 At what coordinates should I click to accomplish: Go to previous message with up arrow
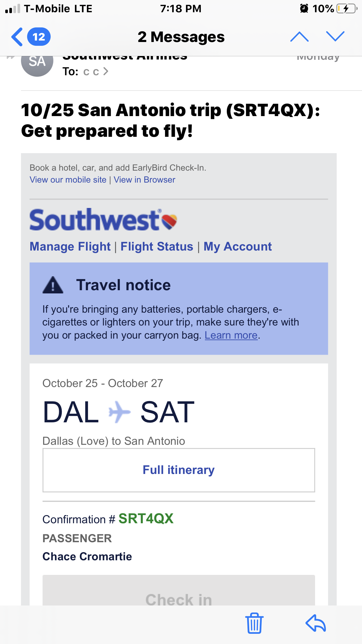coord(299,37)
